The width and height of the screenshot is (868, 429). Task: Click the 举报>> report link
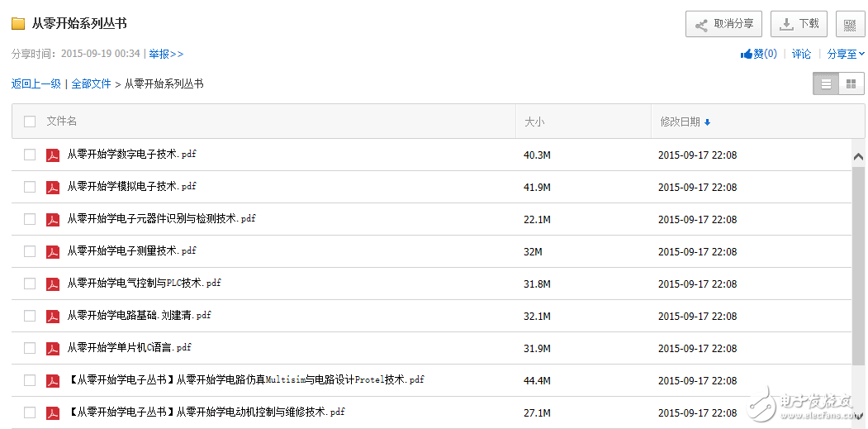[x=166, y=54]
